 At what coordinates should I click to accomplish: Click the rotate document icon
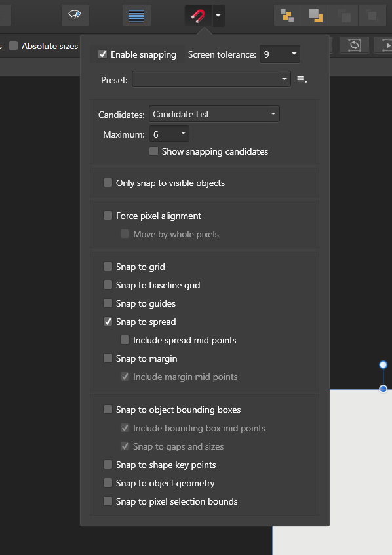354,45
